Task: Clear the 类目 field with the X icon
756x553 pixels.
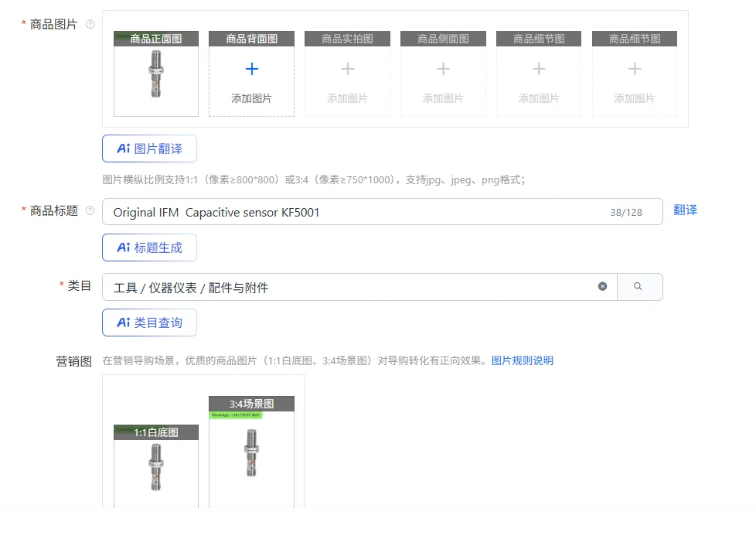Action: pyautogui.click(x=603, y=287)
